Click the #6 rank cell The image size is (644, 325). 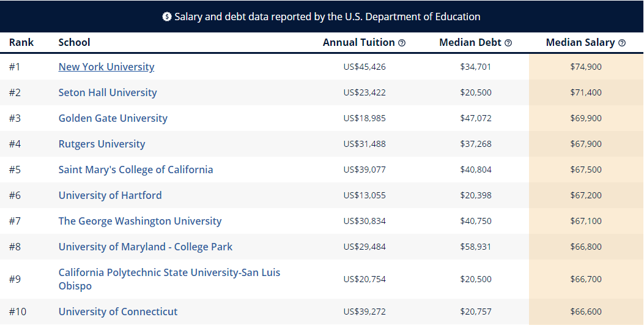15,195
